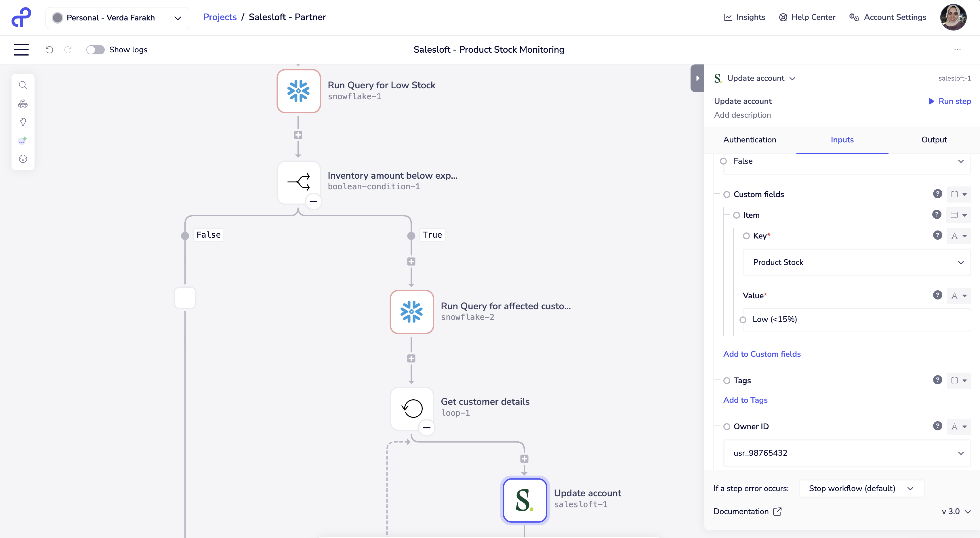Click the clock history icon in sidebar
Image resolution: width=980 pixels, height=538 pixels.
[23, 159]
